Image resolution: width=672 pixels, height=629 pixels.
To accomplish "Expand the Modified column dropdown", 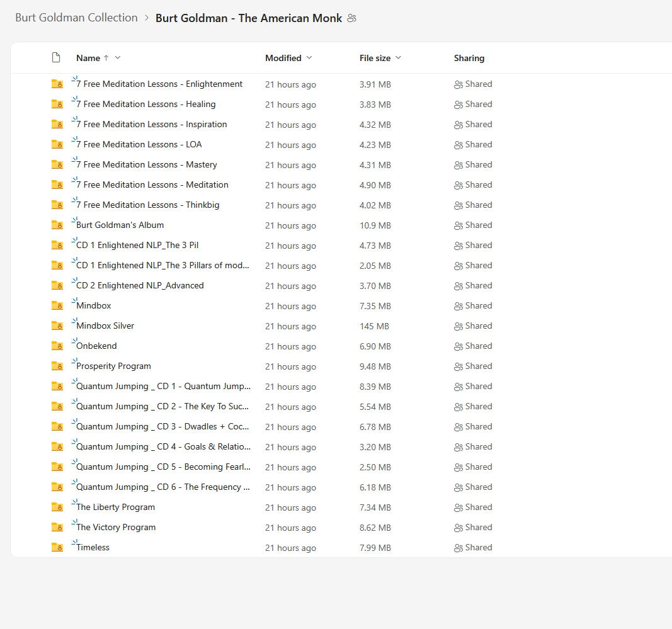I will [309, 58].
